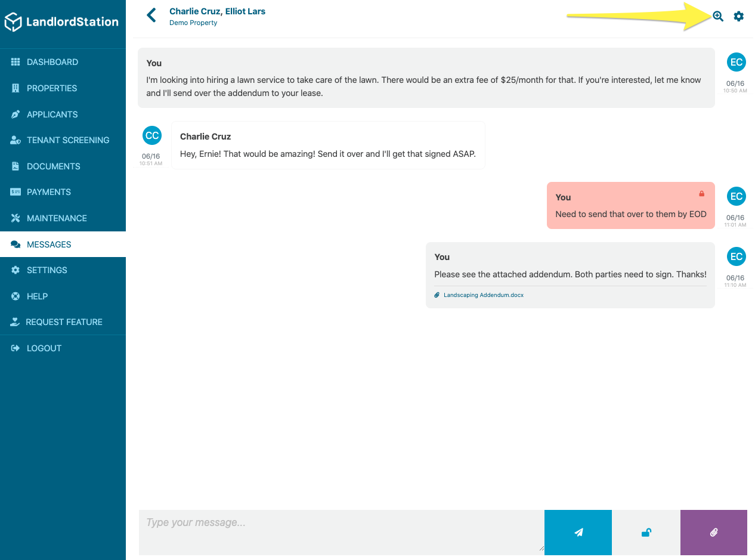Click Charlie Cruz's CC avatar
The height and width of the screenshot is (560, 755).
[x=152, y=135]
